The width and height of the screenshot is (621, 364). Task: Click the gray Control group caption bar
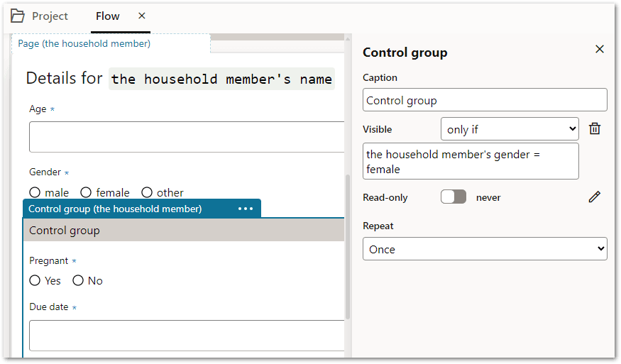[x=184, y=230]
